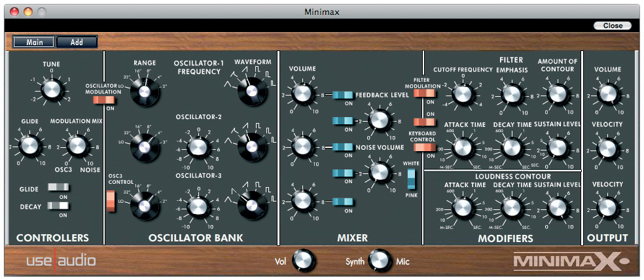Click the Oscillator-3 Range knob
644x280 pixels.
click(144, 206)
